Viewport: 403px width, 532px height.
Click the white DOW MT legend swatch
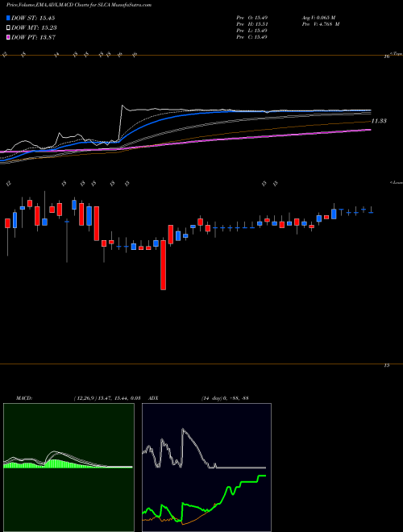pos(9,28)
